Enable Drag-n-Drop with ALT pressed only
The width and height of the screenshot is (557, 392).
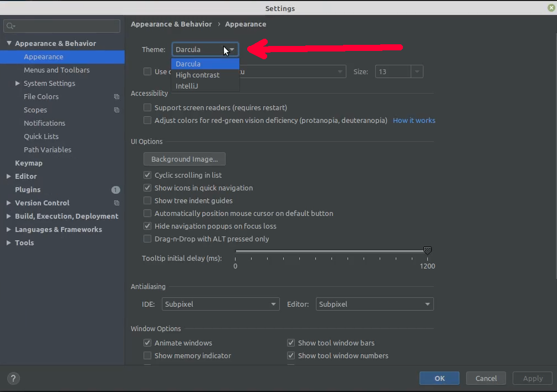(x=147, y=239)
